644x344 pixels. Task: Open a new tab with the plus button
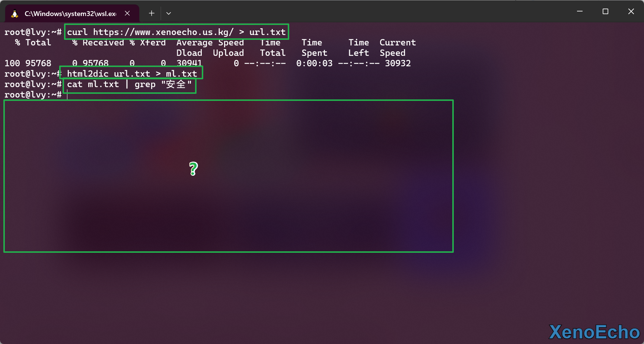tap(152, 13)
